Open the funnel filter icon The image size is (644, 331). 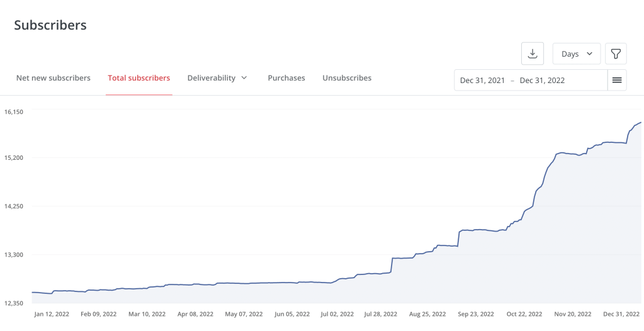pos(616,53)
